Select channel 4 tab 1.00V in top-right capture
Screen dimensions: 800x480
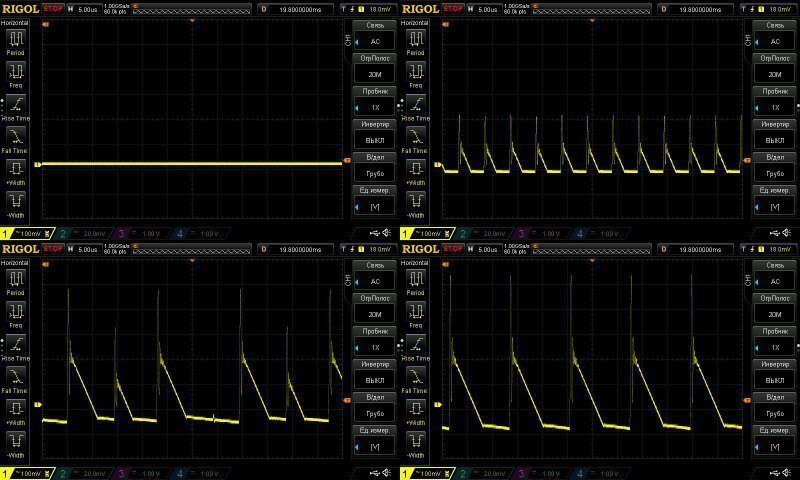pos(601,234)
